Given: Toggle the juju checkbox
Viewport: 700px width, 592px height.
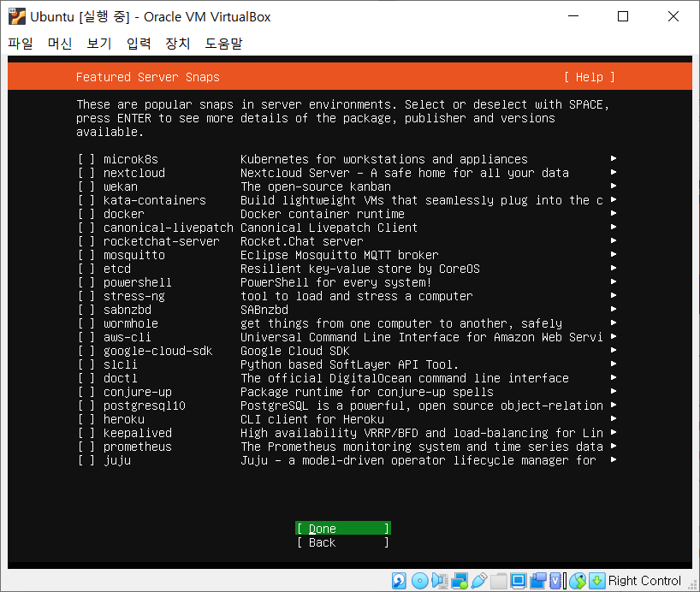Looking at the screenshot, I should point(86,461).
